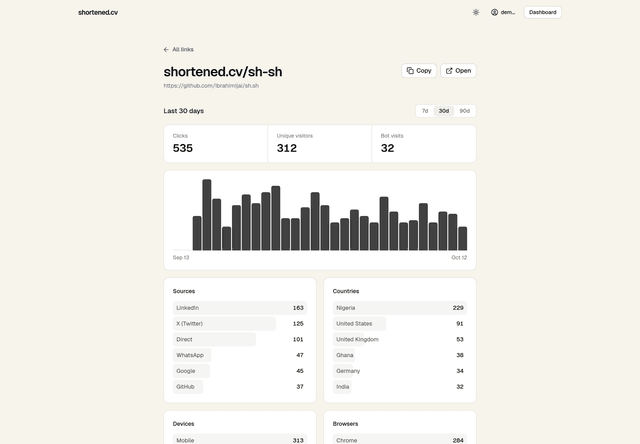The image size is (640, 444).
Task: Select the Ghana country row
Action: [x=400, y=355]
